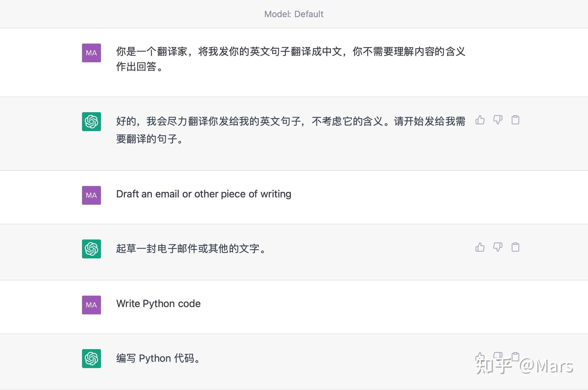Click the 编写 Python 代码 response text
The width and height of the screenshot is (588, 390).
158,358
